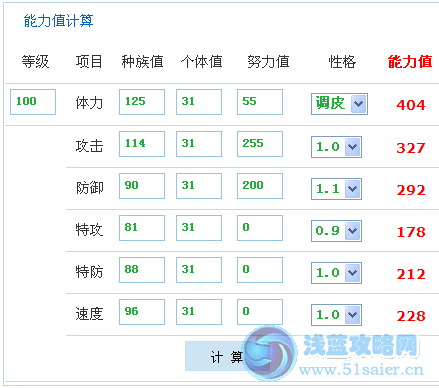The width and height of the screenshot is (439, 388).
Task: Click the 特攻 row label
Action: tap(89, 230)
